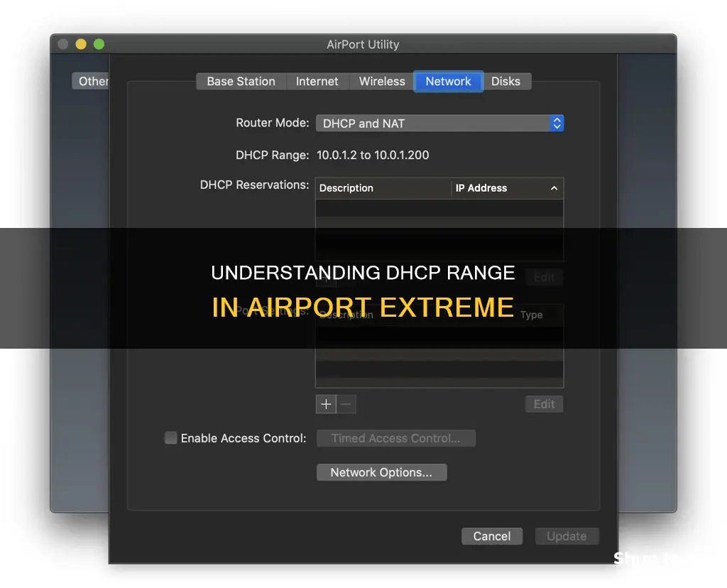The height and width of the screenshot is (588, 727).
Task: Open Network Options dialog
Action: click(381, 472)
